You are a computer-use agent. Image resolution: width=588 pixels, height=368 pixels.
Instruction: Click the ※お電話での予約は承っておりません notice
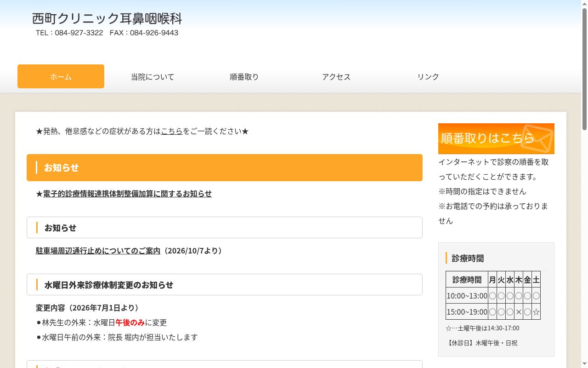click(x=493, y=213)
